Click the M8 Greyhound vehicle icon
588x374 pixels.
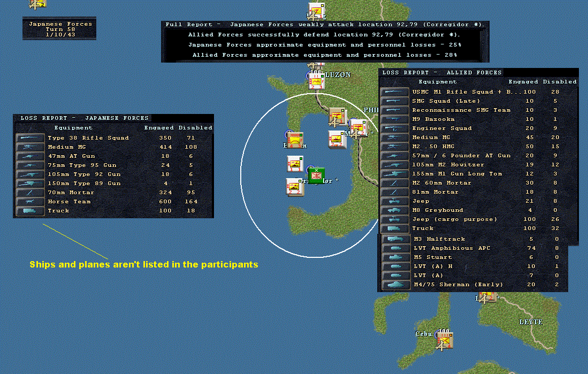[x=395, y=210]
